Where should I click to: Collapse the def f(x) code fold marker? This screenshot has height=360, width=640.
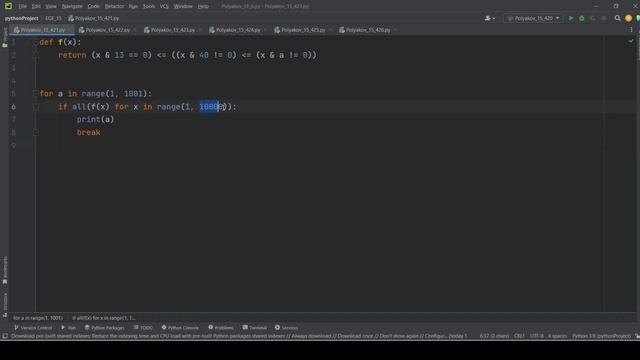coord(36,42)
